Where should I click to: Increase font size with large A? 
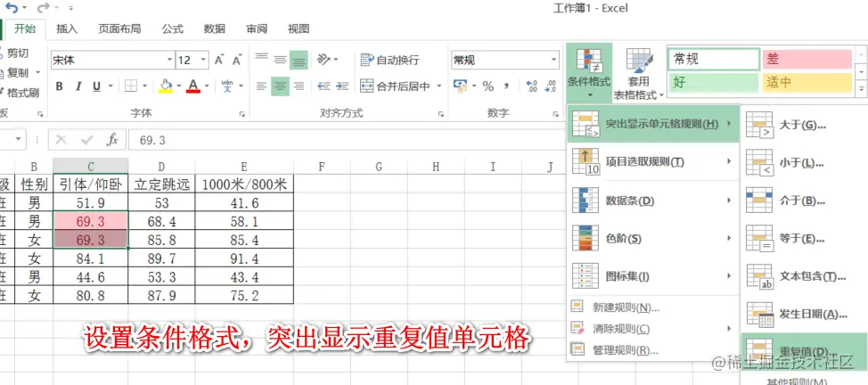coord(219,60)
